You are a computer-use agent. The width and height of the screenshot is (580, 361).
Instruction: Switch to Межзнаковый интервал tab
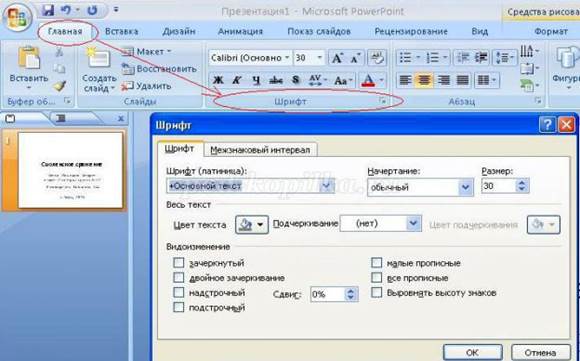[x=260, y=150]
